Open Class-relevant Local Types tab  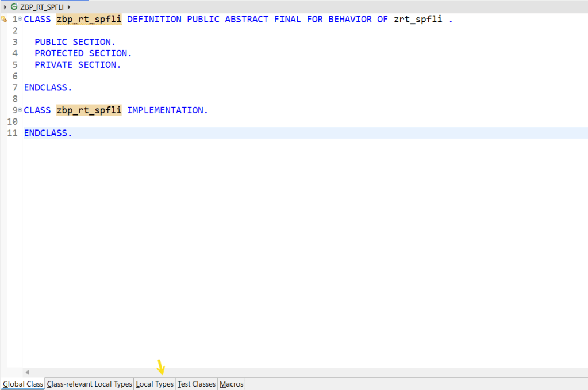coord(89,384)
